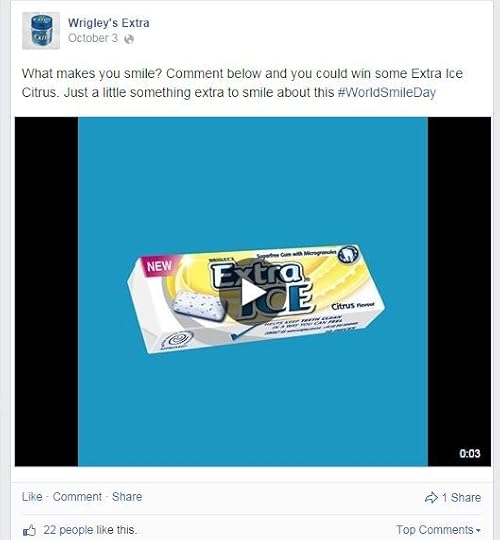View the 22 people who like this

click(x=90, y=530)
